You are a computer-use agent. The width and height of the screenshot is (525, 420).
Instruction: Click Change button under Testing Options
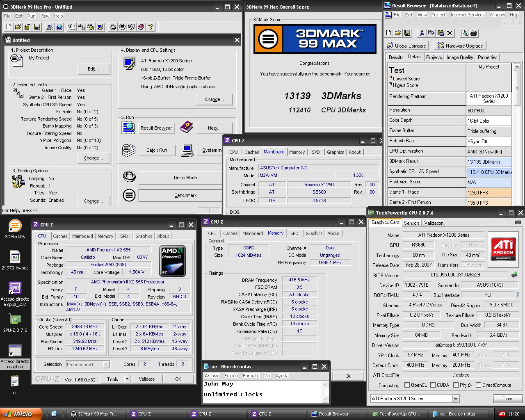coord(94,201)
